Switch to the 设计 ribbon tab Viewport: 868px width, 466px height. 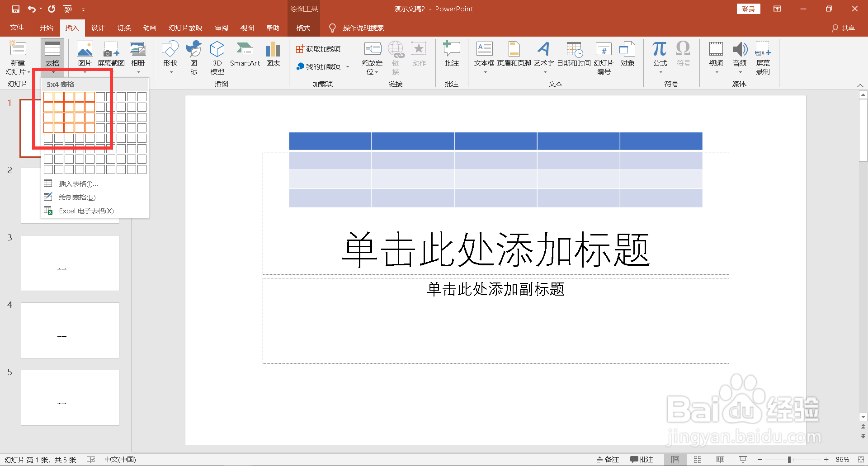pos(98,28)
